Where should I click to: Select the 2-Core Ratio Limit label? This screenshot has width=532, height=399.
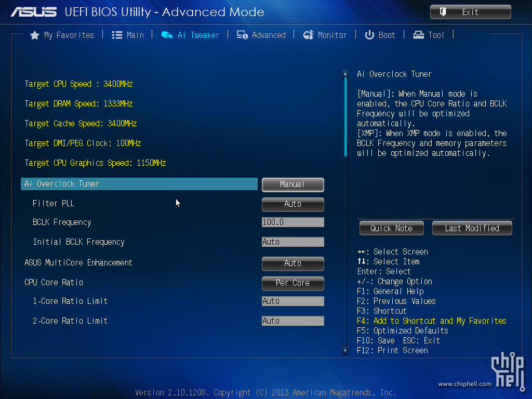pos(70,321)
